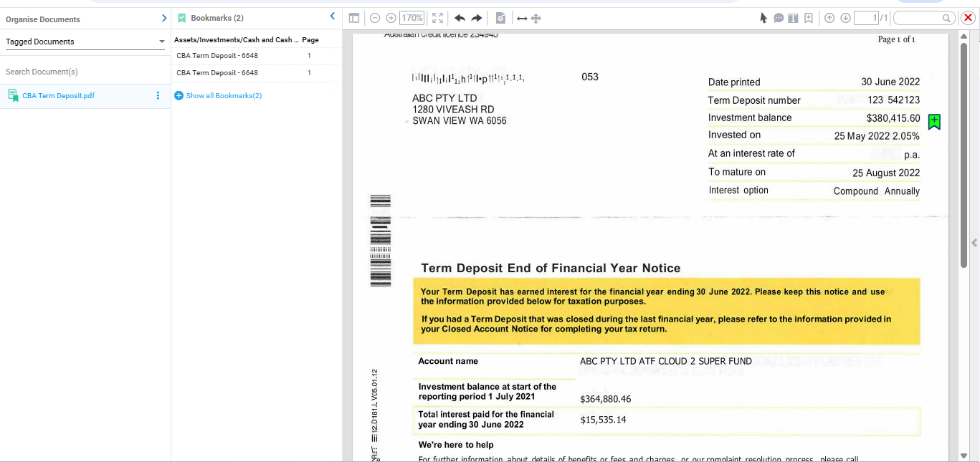Viewport: 980px width, 462px height.
Task: Click scrollbar up arrow in document viewer
Action: [964, 37]
